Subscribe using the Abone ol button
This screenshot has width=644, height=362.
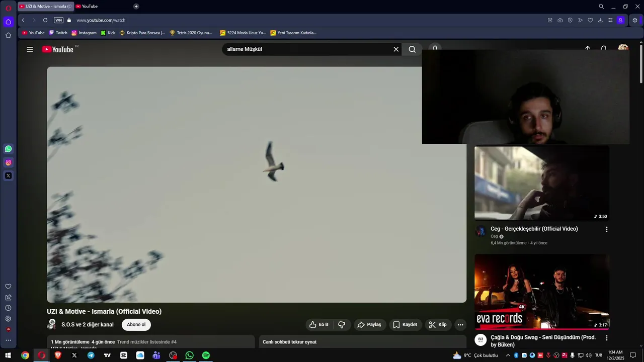136,325
